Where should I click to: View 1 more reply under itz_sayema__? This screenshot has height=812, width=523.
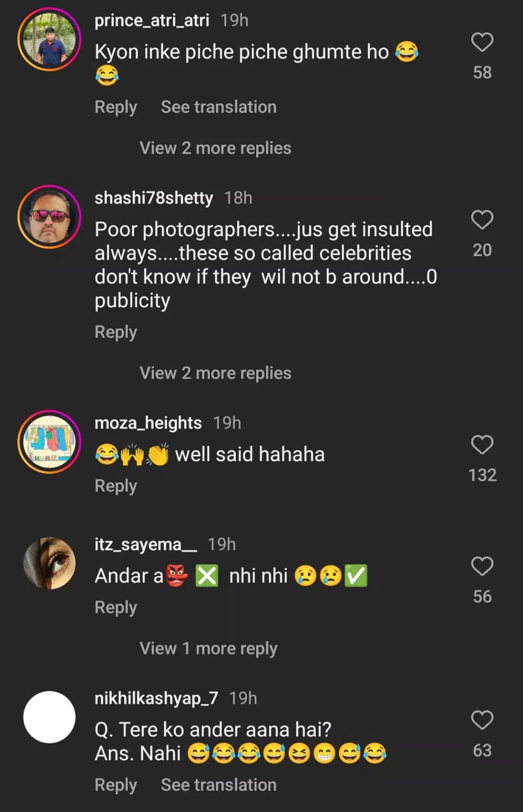click(x=208, y=648)
